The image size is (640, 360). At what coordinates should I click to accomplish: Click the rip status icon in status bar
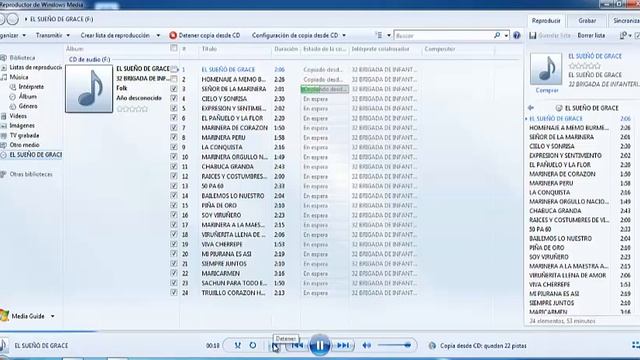click(x=432, y=346)
